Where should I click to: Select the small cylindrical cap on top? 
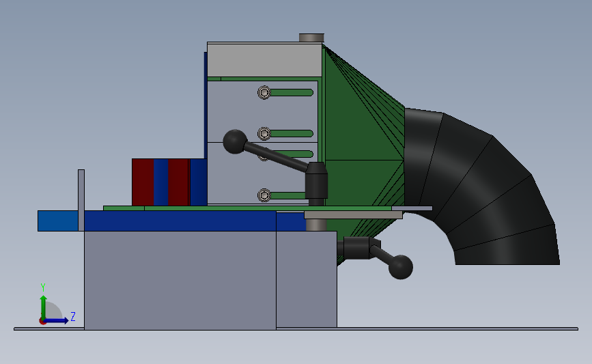coord(311,38)
